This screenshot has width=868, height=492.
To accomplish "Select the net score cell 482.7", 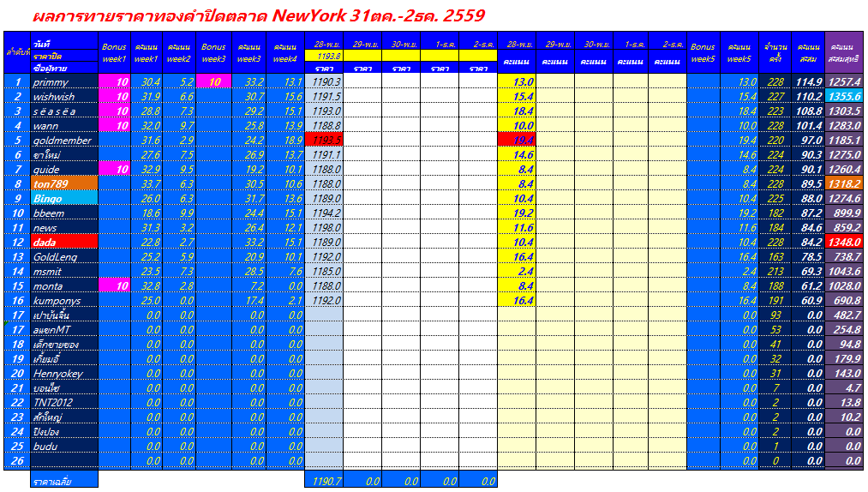I will tap(844, 315).
